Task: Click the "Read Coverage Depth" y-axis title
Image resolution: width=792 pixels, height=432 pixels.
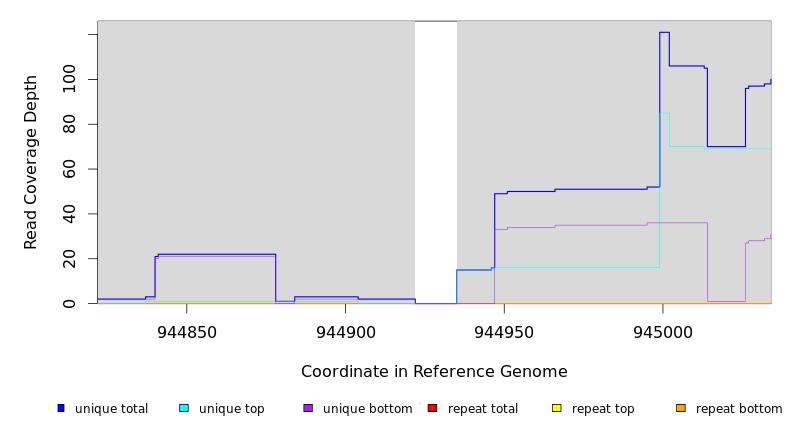Action: click(x=31, y=162)
